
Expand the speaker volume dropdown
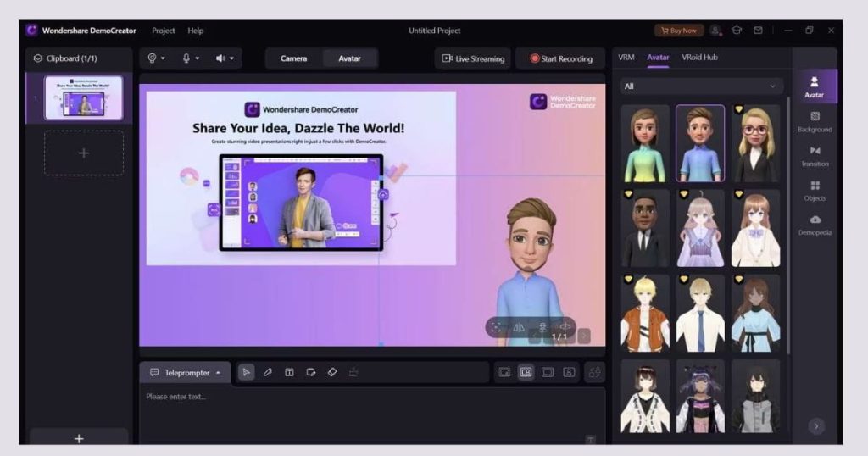pyautogui.click(x=225, y=58)
